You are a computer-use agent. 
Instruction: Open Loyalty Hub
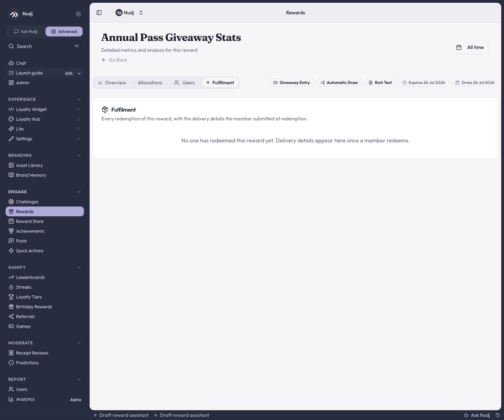45,119
